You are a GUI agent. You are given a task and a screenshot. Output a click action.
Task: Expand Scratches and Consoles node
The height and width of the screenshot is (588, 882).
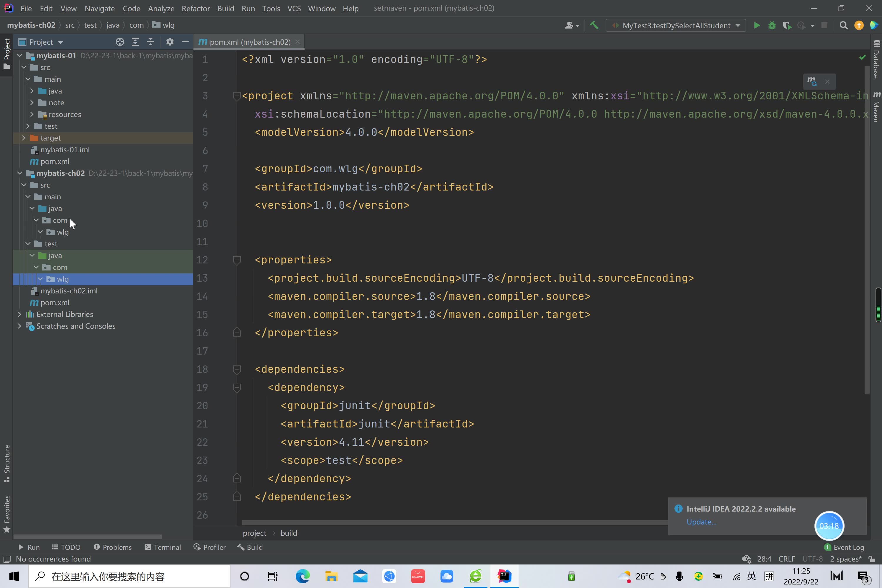19,326
